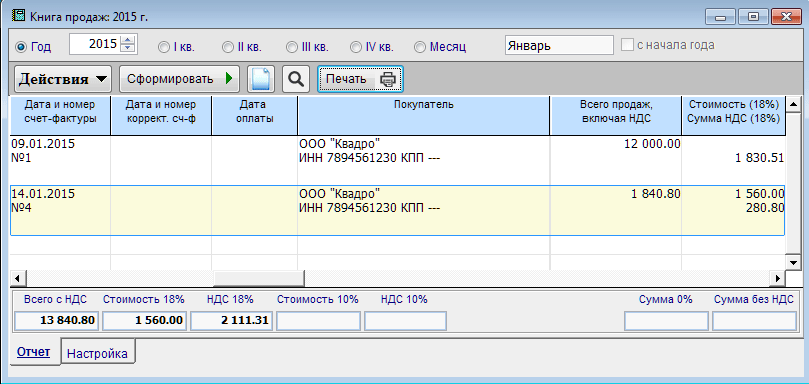The image size is (809, 384).
Task: Click the empty Стоимость 10% total field
Action: point(318,321)
